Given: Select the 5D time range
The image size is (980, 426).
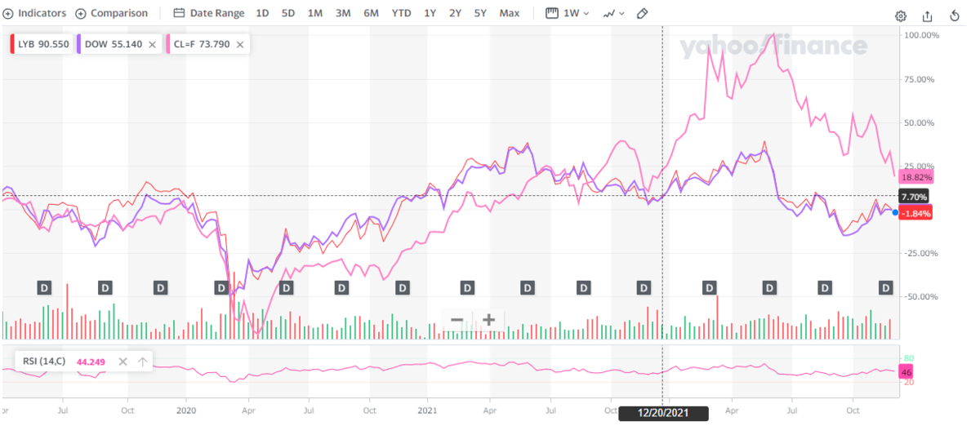Looking at the screenshot, I should pyautogui.click(x=288, y=14).
